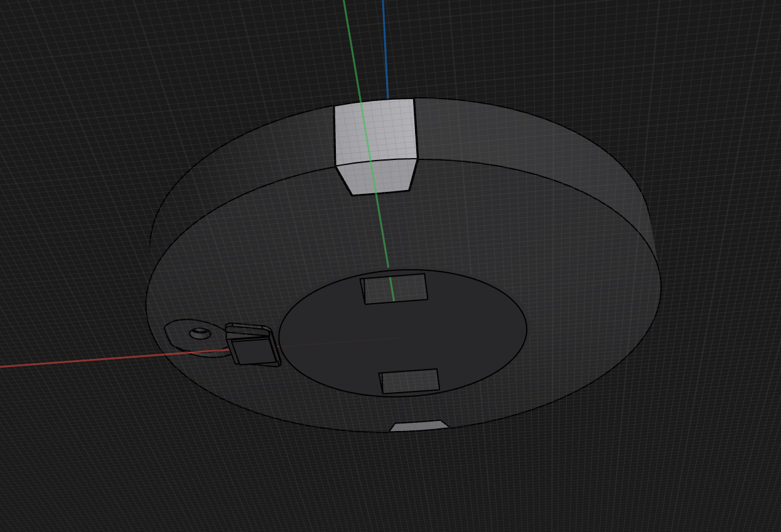781x532 pixels.
Task: Pick the small light notch on the disc's bottom edge
Action: pos(419,426)
